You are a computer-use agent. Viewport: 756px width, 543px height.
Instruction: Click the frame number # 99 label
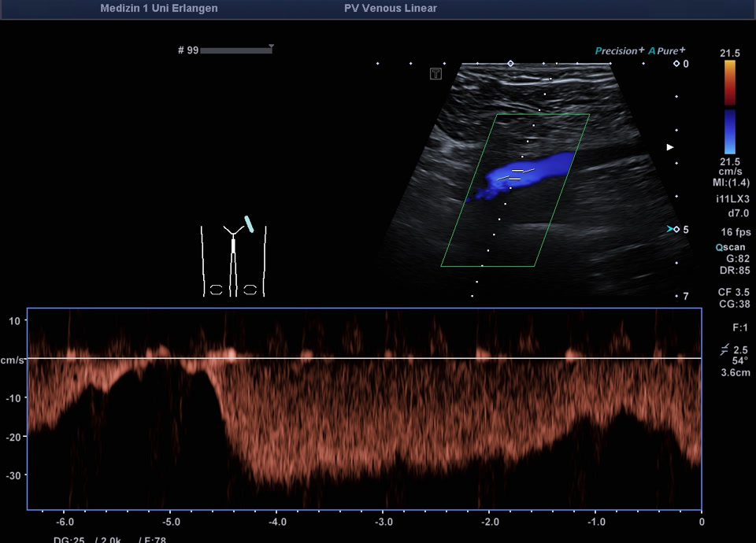187,50
